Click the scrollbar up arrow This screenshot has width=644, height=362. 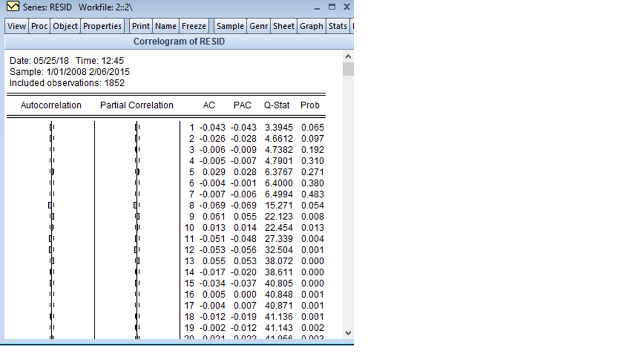pos(348,56)
